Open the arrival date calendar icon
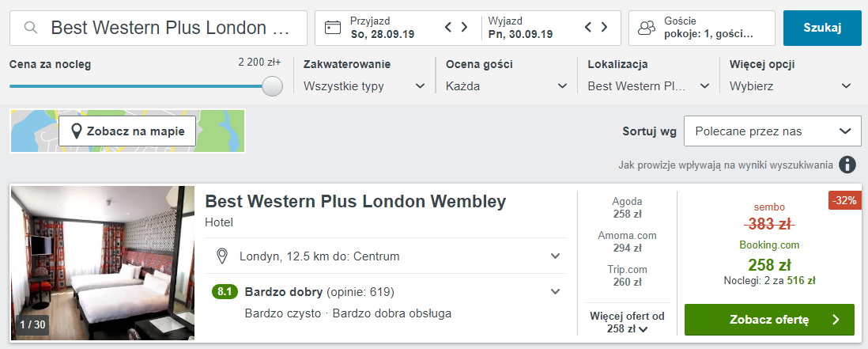868x349 pixels. tap(334, 28)
